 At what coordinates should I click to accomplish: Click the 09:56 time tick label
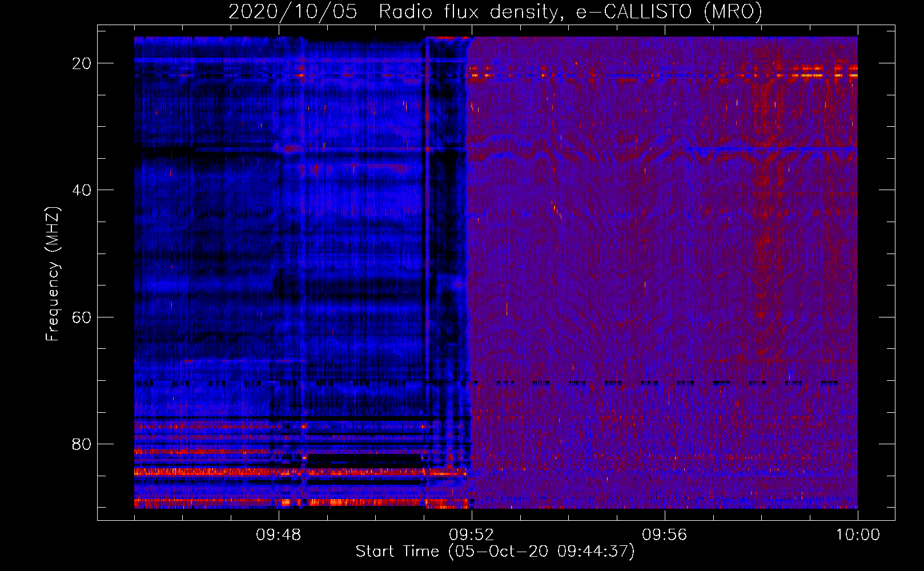(x=664, y=535)
